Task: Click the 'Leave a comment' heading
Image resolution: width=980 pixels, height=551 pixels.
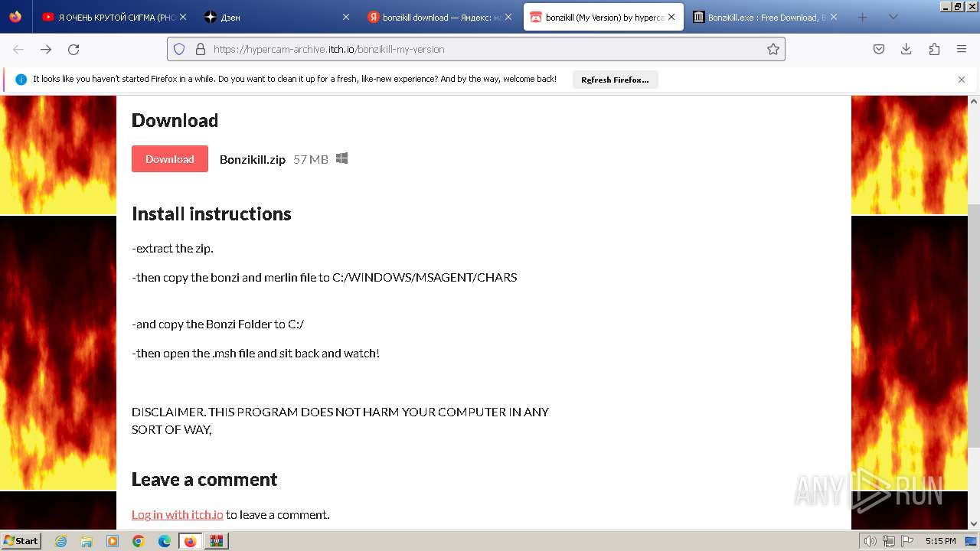Action: [204, 479]
